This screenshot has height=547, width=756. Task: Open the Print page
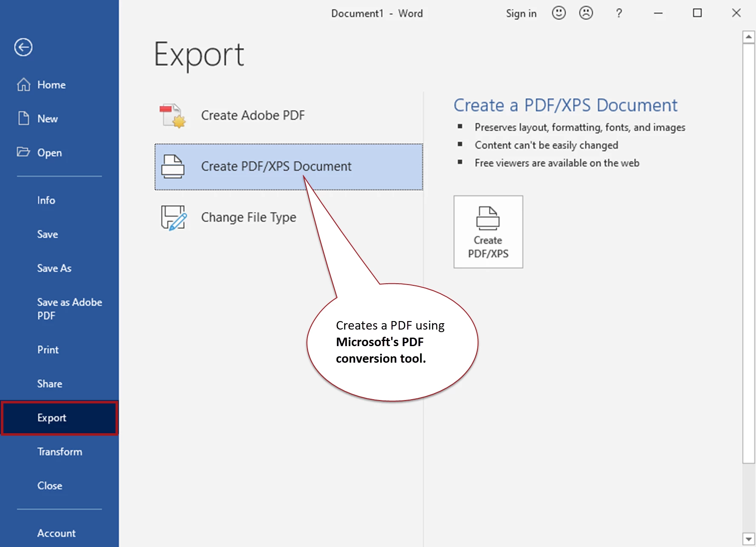pos(48,350)
